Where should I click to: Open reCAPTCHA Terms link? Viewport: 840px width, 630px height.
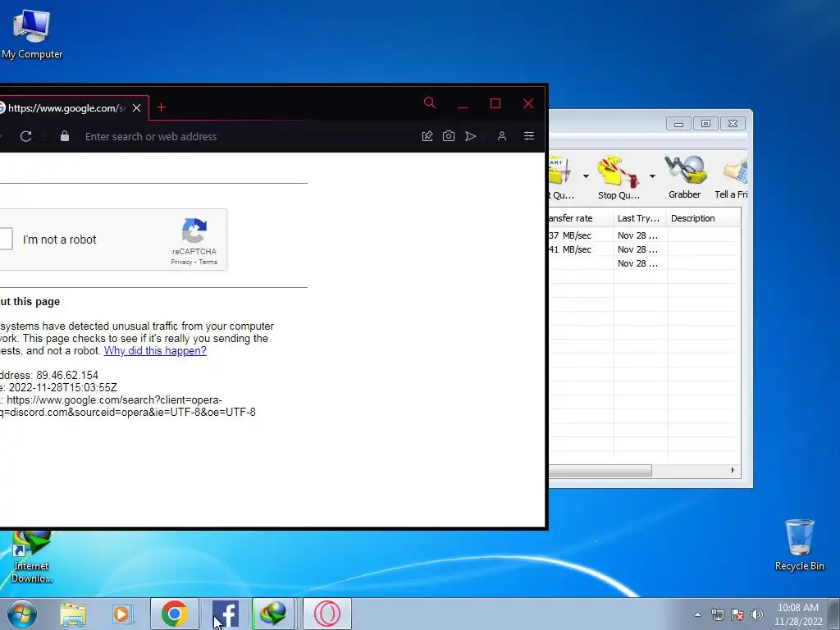[x=208, y=262]
